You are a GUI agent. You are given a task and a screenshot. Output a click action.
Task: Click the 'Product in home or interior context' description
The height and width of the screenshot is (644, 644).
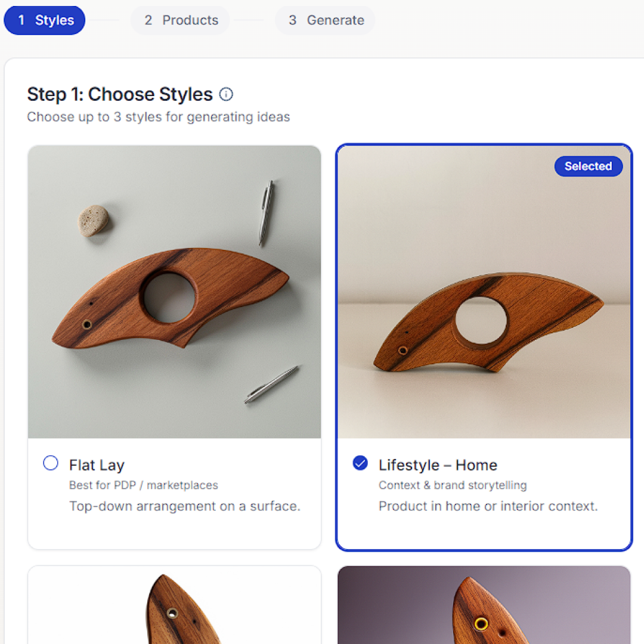click(x=488, y=506)
